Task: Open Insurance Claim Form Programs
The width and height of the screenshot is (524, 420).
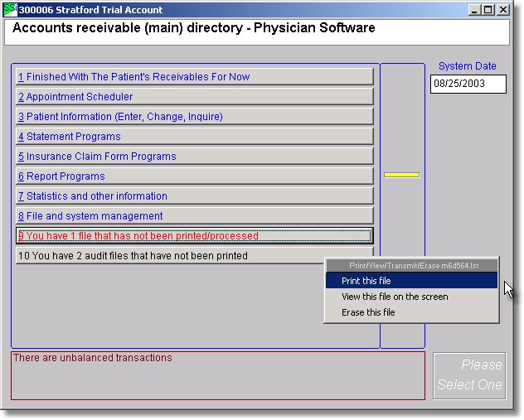Action: (195, 157)
